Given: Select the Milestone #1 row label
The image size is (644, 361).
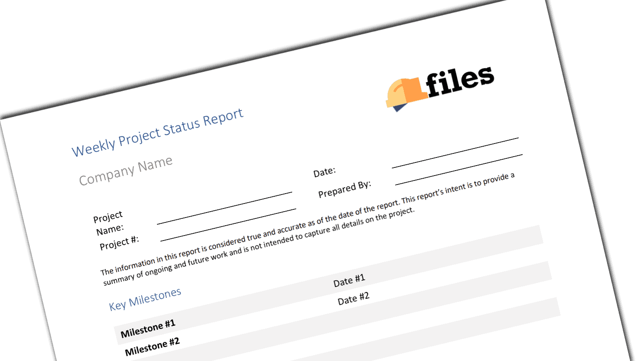Looking at the screenshot, I should point(148,328).
